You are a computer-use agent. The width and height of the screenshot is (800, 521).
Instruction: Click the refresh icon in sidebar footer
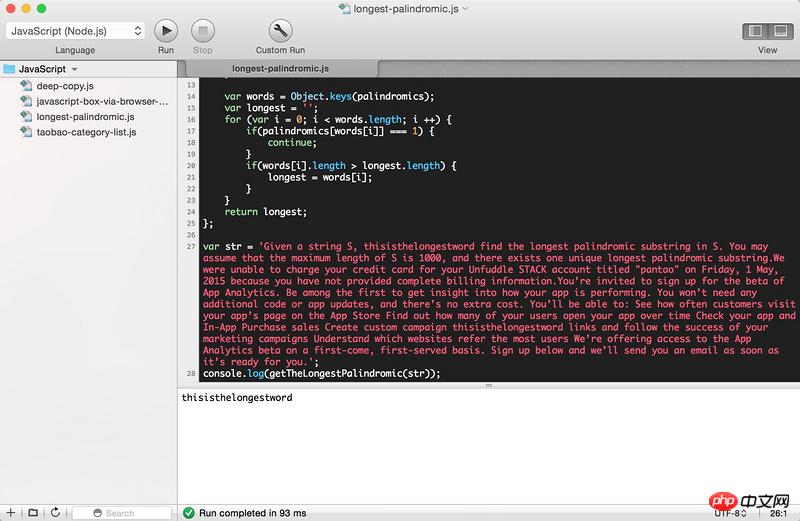(x=54, y=513)
